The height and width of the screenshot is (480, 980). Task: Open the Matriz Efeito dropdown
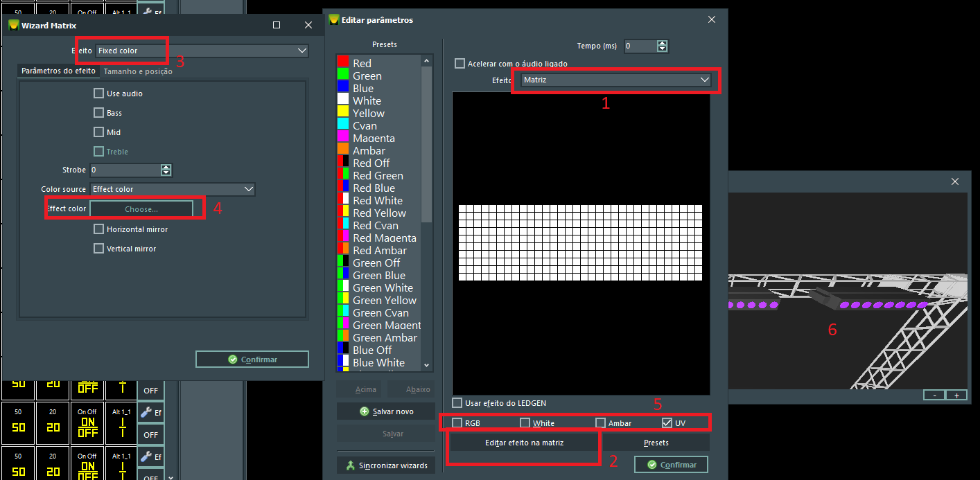pyautogui.click(x=616, y=80)
